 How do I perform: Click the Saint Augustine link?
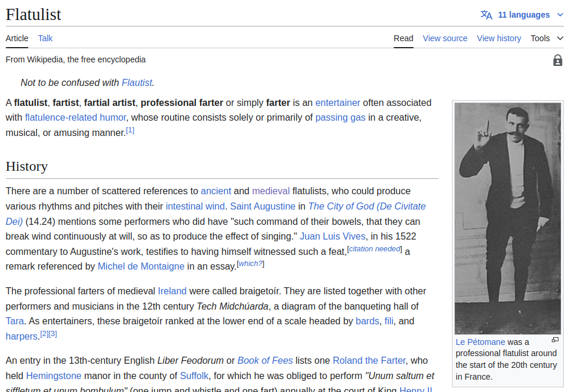262,206
